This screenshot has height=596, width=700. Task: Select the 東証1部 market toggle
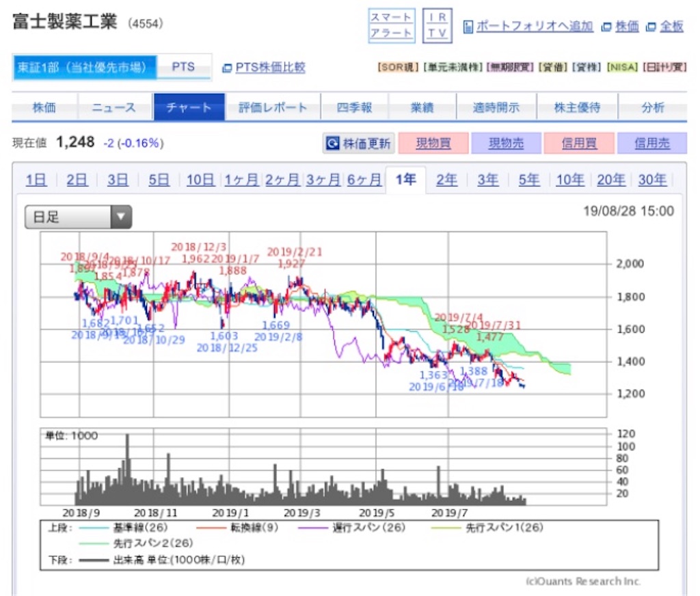(x=85, y=68)
